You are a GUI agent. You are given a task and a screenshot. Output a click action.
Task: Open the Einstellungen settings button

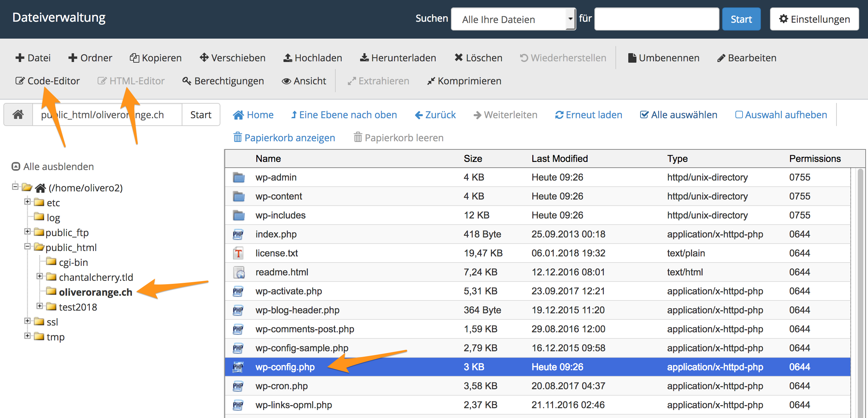point(814,19)
